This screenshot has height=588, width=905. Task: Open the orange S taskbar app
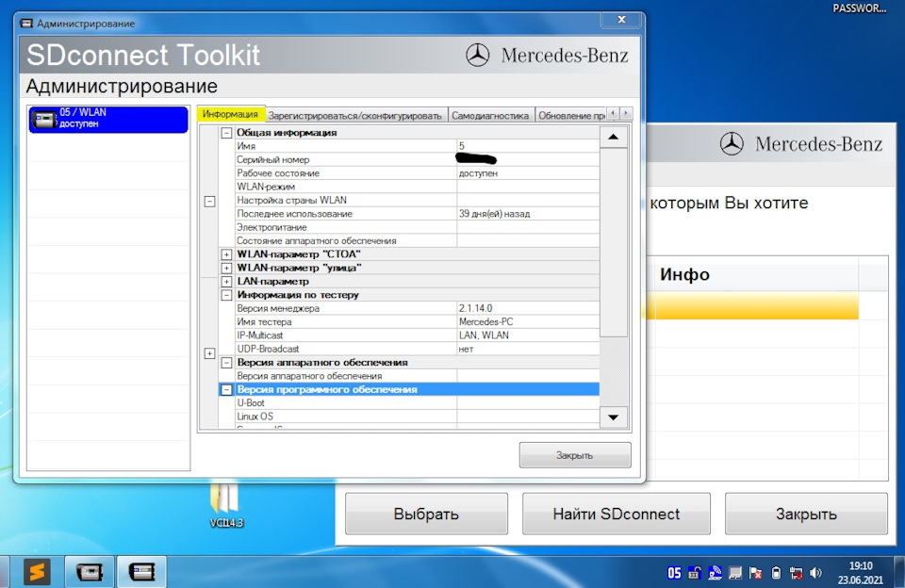click(x=37, y=572)
